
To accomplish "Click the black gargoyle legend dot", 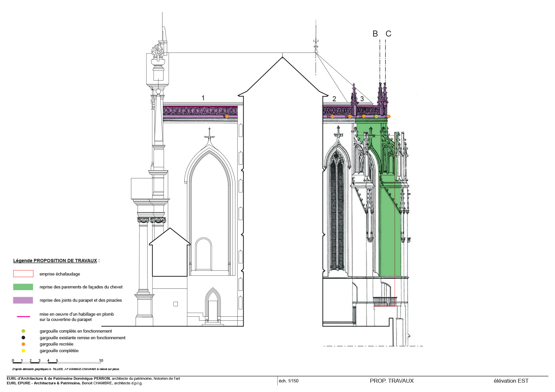I will [23, 338].
